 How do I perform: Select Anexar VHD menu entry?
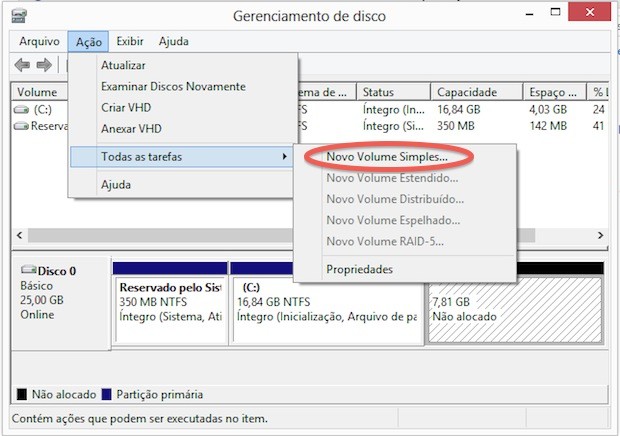click(x=131, y=129)
